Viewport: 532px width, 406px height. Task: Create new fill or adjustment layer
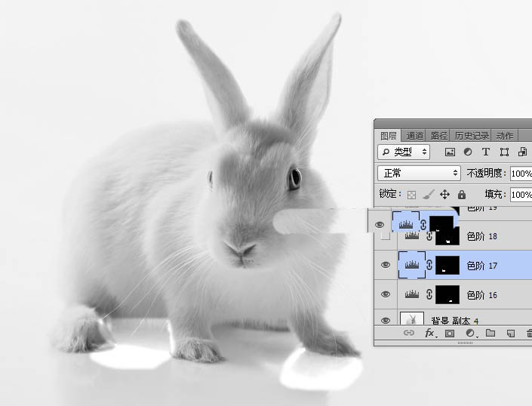tap(471, 334)
